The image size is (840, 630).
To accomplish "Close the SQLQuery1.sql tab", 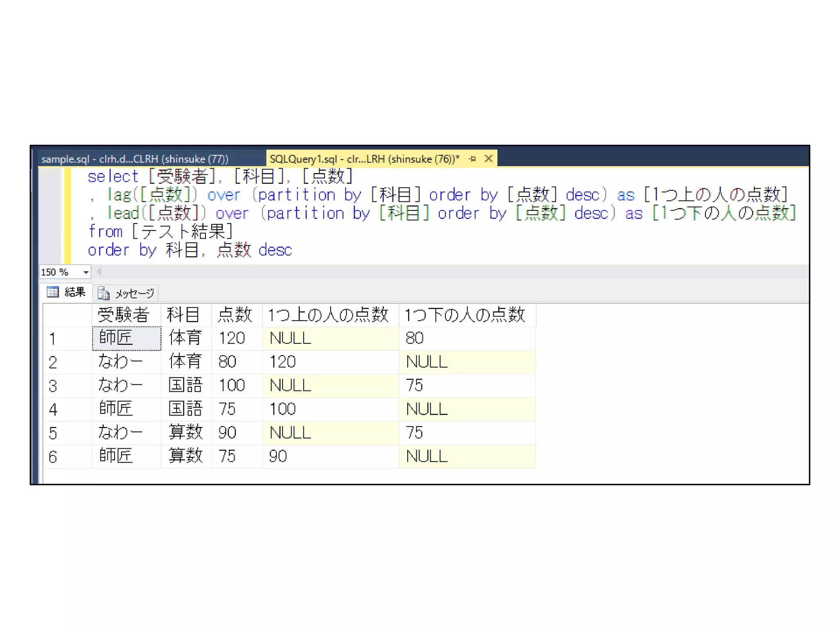I will point(488,158).
